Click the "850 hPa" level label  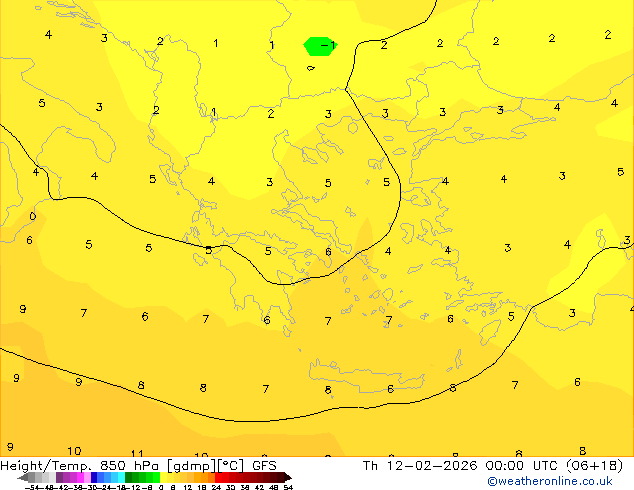(129, 466)
